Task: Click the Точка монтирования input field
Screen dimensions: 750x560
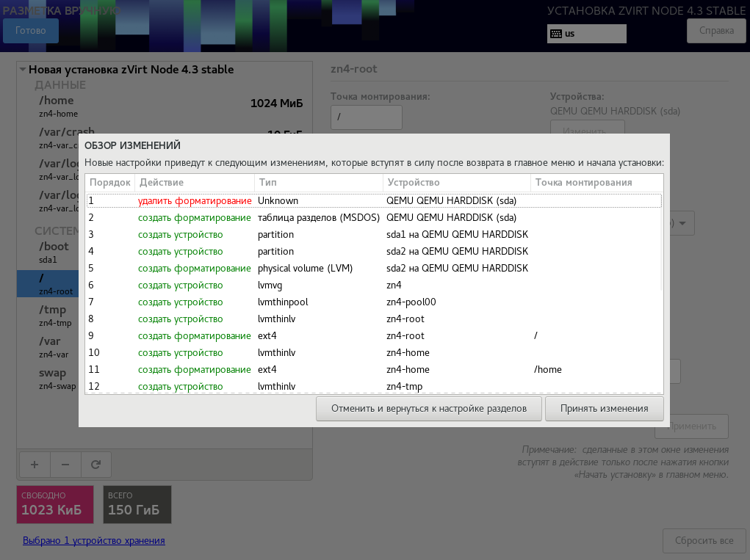Action: pos(367,117)
